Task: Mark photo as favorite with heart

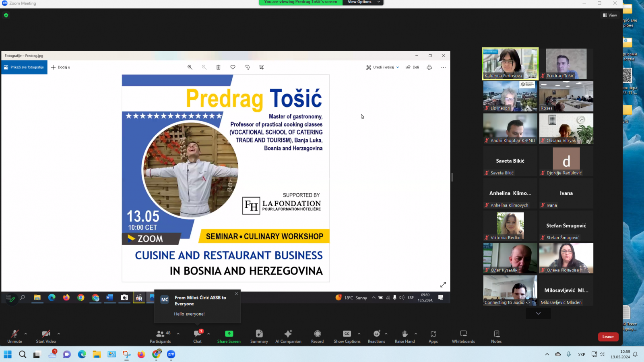Action: pyautogui.click(x=233, y=67)
